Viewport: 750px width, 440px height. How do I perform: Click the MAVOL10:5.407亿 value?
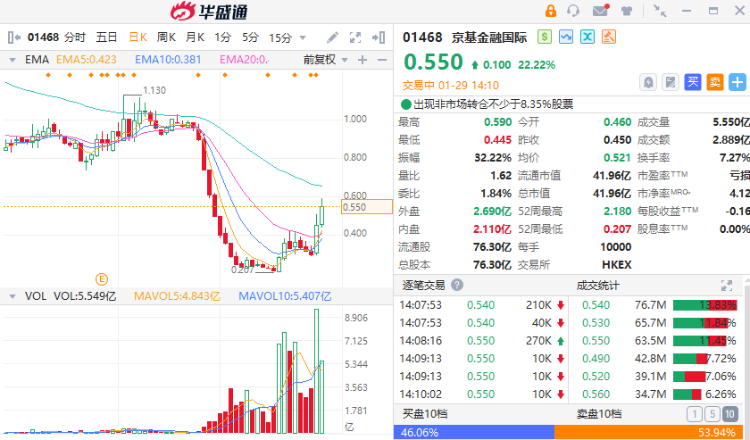click(x=285, y=297)
